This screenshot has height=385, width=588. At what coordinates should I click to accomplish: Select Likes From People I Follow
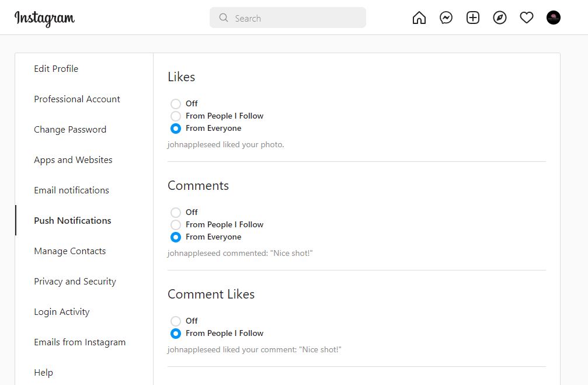(176, 116)
